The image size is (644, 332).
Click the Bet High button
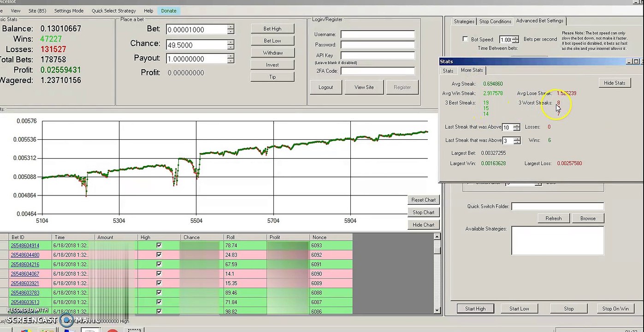click(272, 29)
